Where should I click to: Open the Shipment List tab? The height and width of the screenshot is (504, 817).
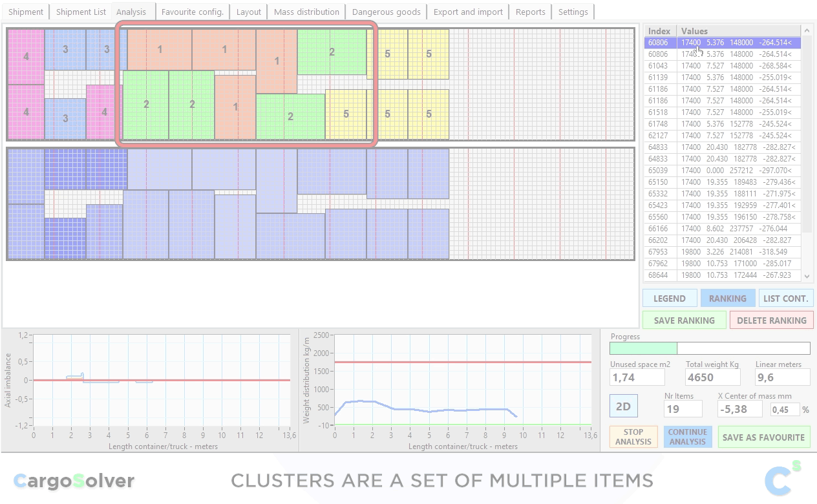[x=81, y=12]
